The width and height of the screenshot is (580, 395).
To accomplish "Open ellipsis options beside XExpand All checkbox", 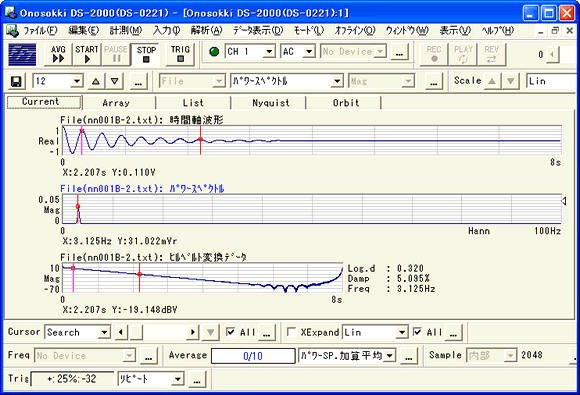I will pyautogui.click(x=453, y=332).
